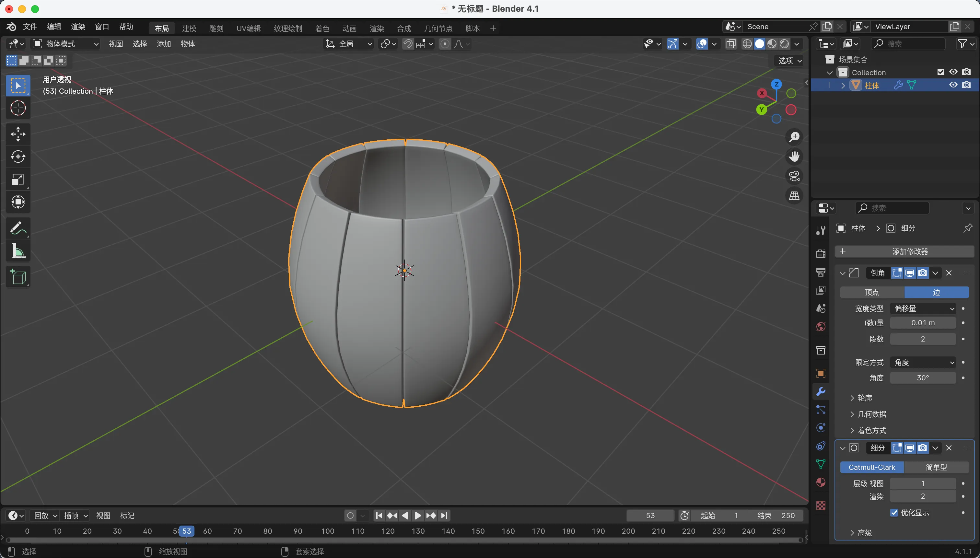The height and width of the screenshot is (558, 980).
Task: Hide 柱体 object with eye icon
Action: coord(953,85)
